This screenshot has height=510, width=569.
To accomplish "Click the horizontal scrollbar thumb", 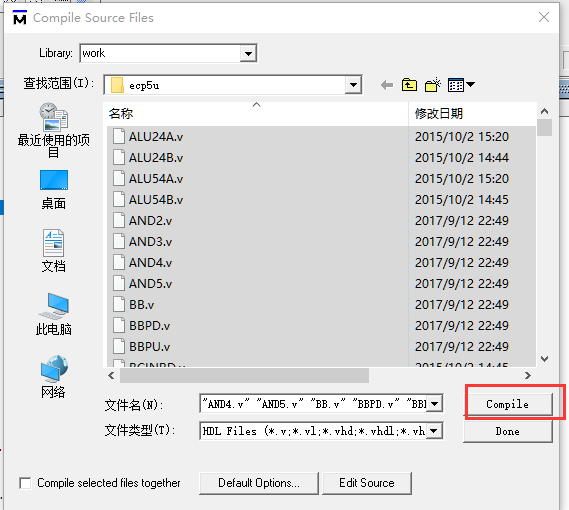I will tap(245, 375).
